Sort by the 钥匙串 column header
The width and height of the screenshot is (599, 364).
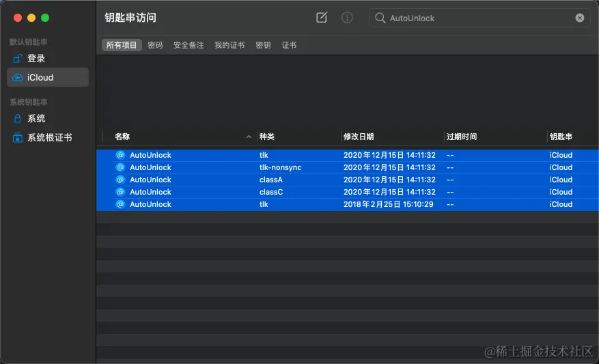pyautogui.click(x=561, y=137)
